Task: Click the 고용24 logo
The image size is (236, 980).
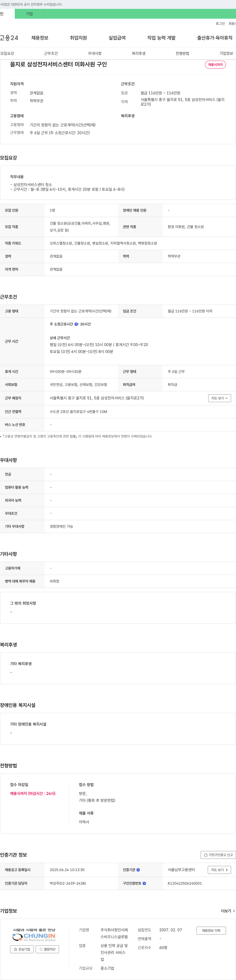Action: (9, 38)
